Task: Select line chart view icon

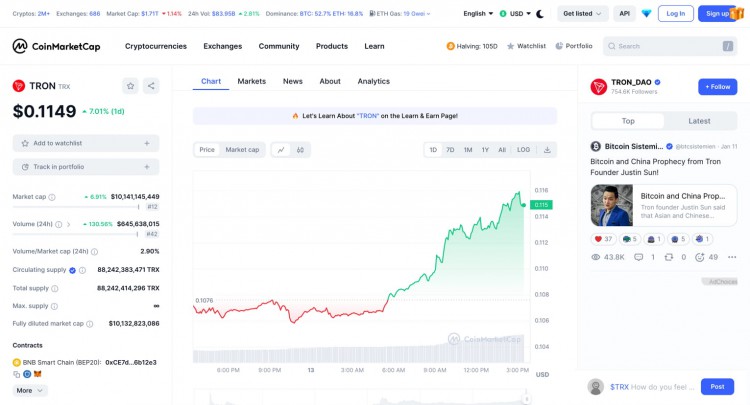Action: tap(281, 150)
